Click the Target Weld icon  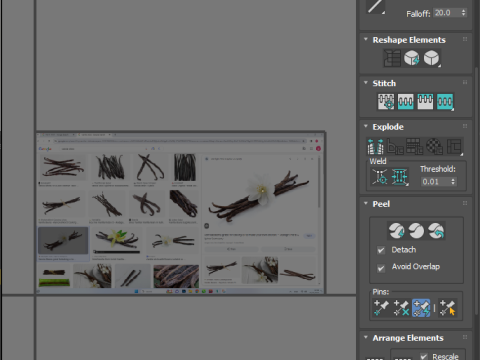coord(380,177)
